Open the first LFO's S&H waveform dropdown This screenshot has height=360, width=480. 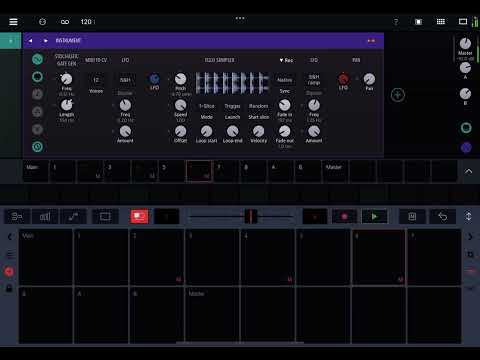(x=125, y=80)
